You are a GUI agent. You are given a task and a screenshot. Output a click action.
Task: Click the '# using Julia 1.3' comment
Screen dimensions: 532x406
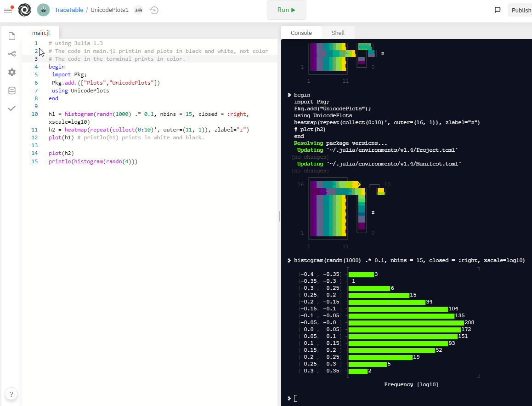point(76,43)
